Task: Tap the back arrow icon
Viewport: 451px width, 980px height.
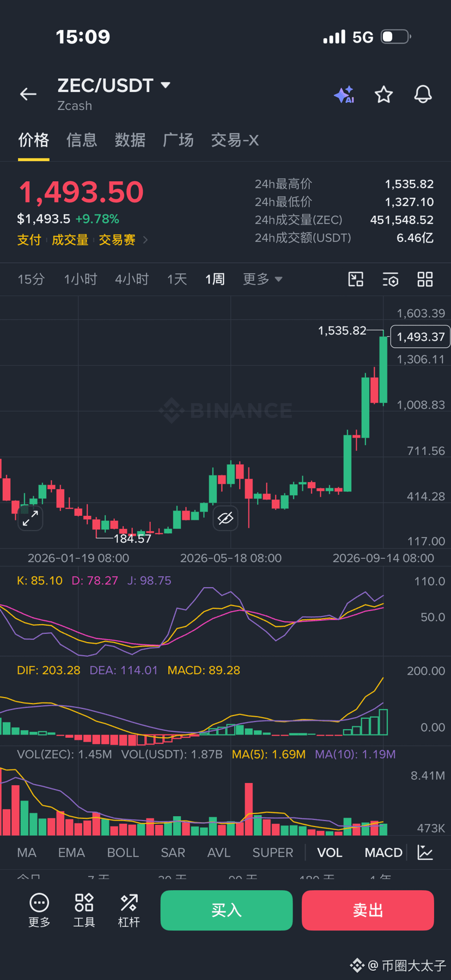Action: tap(28, 94)
